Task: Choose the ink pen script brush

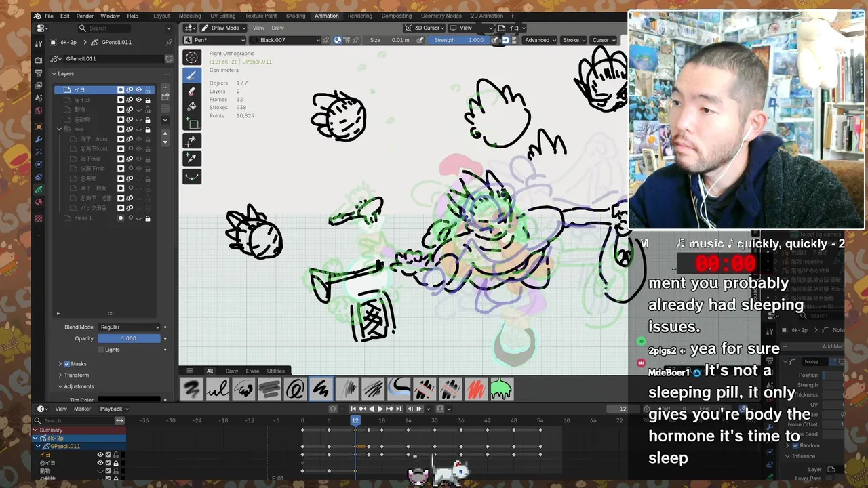Action: tap(218, 389)
